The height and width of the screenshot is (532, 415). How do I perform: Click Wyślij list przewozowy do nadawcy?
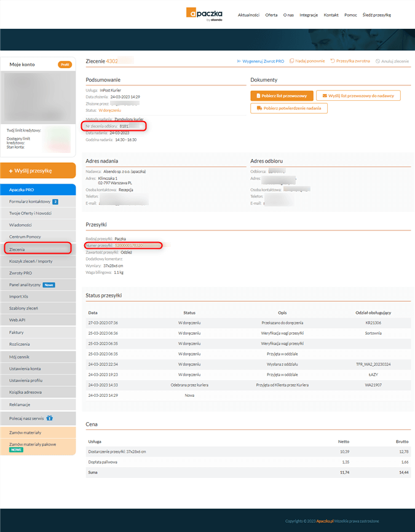click(x=358, y=96)
